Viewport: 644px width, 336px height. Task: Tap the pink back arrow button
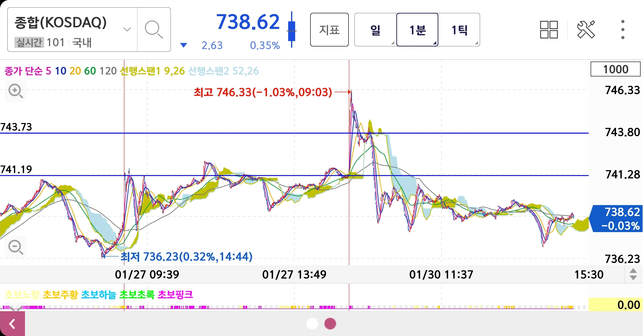click(12, 324)
